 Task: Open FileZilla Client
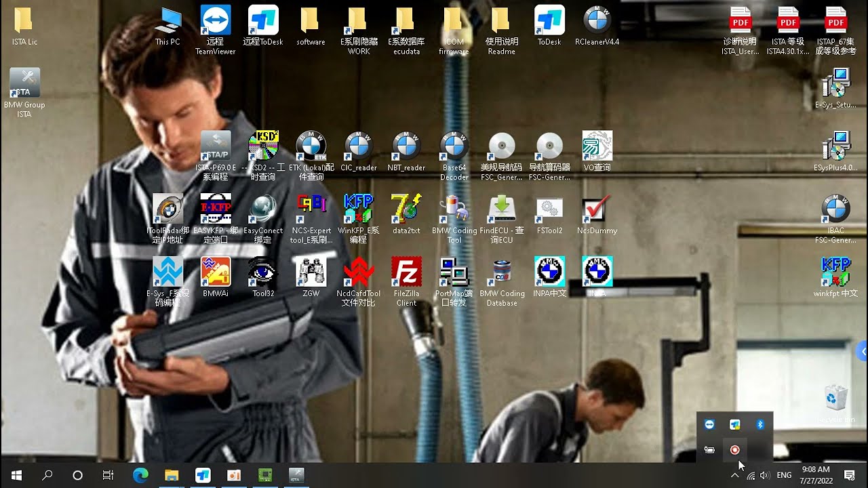pyautogui.click(x=406, y=281)
